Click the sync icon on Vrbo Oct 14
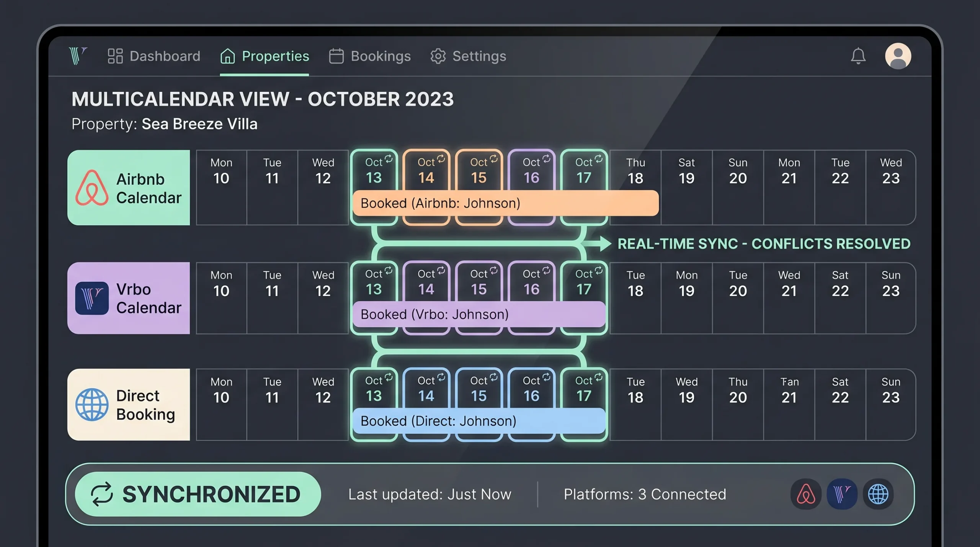 coord(441,270)
